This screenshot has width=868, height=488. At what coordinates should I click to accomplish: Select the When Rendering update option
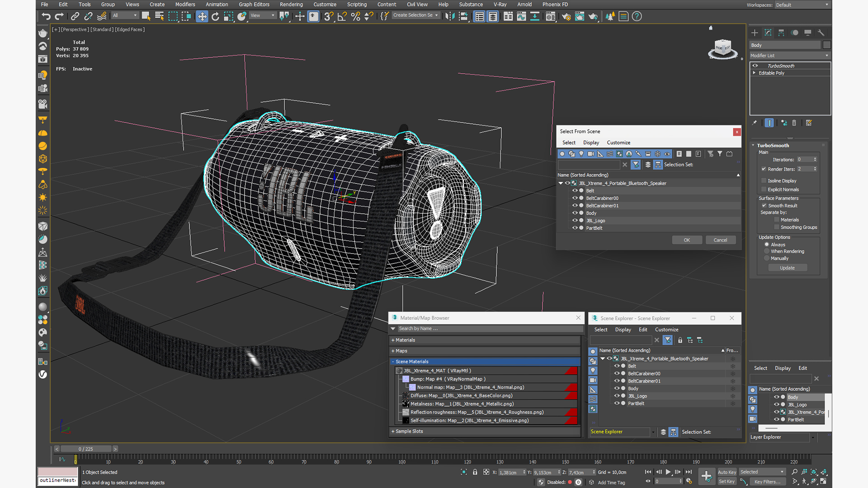point(767,251)
